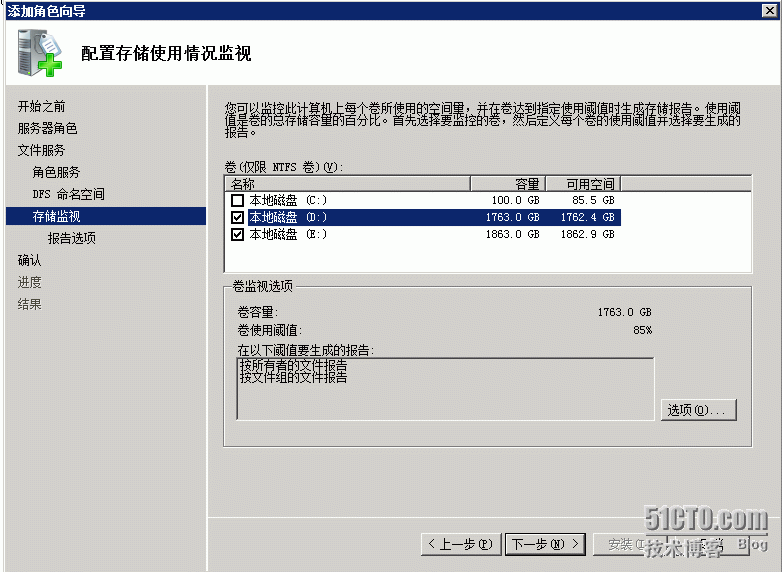Click the 100.0 GB capacity cell
This screenshot has height=572, width=782.
click(x=515, y=200)
